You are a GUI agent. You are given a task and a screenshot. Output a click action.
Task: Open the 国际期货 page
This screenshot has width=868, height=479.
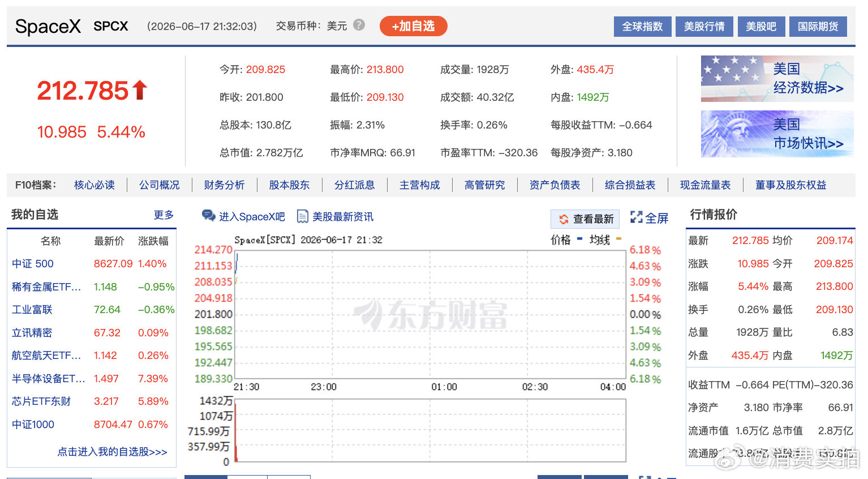coord(818,27)
